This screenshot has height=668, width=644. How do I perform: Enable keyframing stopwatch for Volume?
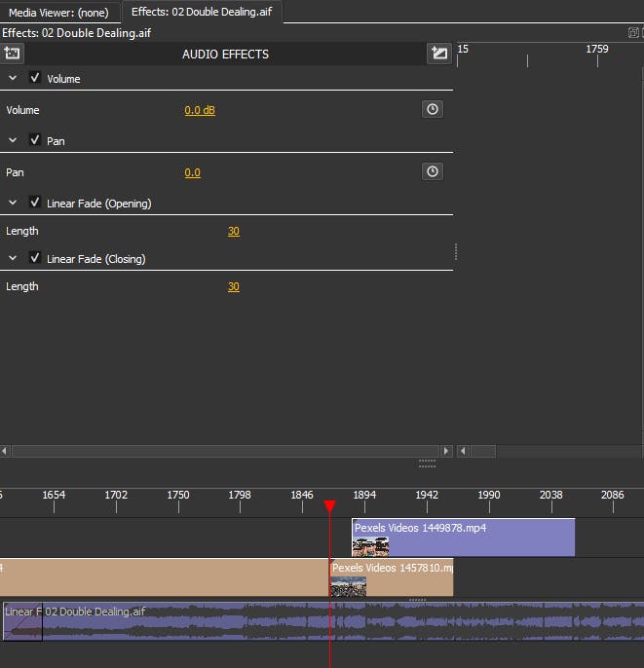pos(433,109)
